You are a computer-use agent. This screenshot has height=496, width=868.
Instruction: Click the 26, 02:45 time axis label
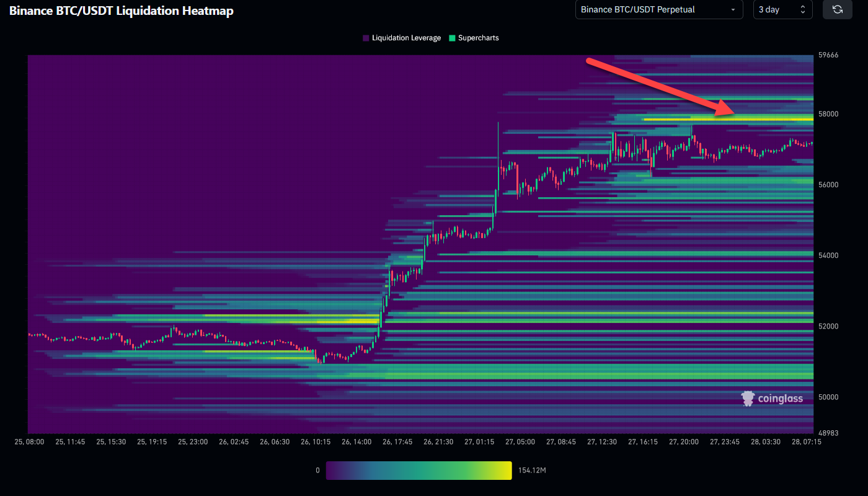pos(234,442)
